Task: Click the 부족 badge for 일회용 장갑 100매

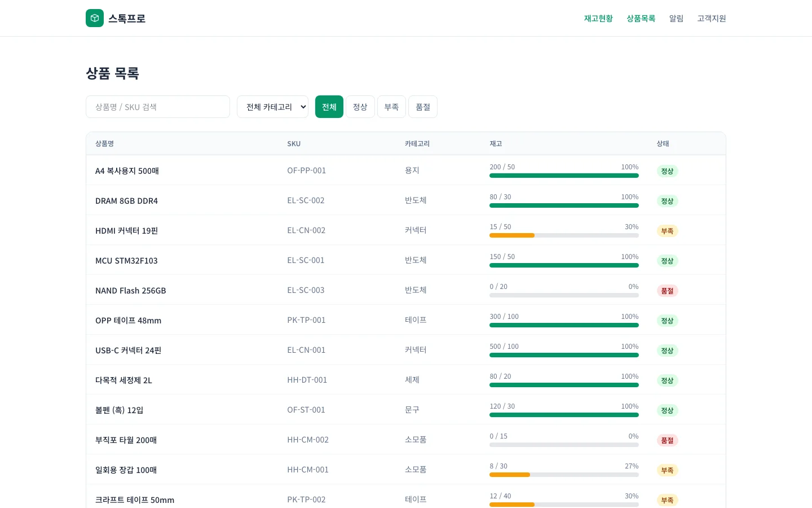Action: (x=667, y=471)
